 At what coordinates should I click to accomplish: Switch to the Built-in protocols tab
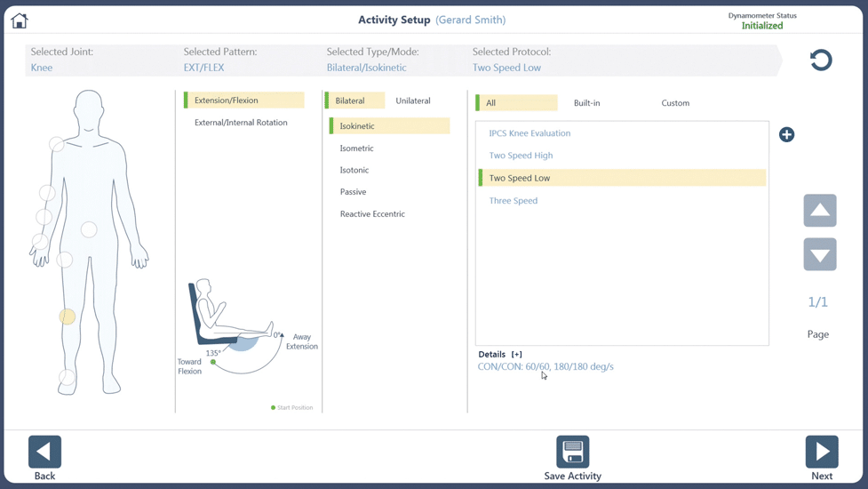[x=586, y=103]
